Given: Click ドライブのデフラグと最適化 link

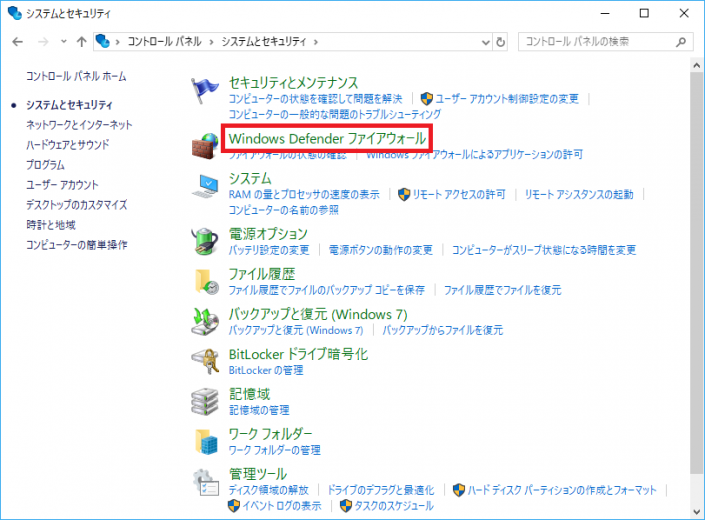Looking at the screenshot, I should coord(381,490).
